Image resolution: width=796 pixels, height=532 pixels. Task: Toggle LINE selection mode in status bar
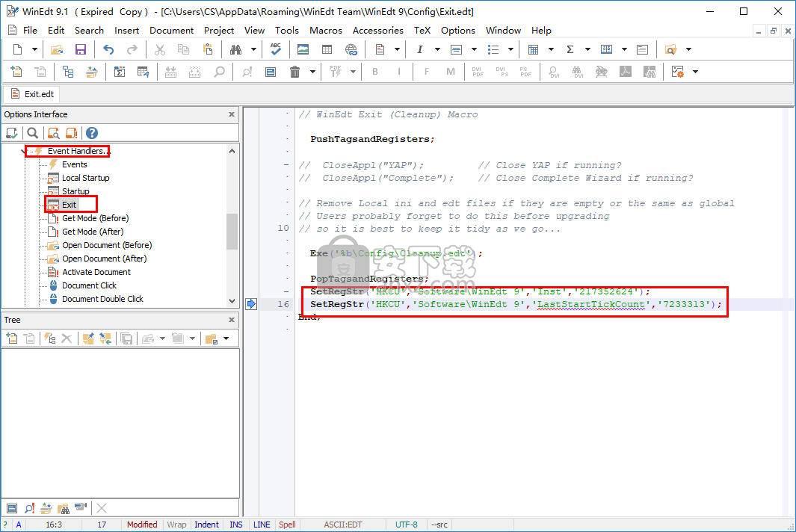click(x=262, y=525)
